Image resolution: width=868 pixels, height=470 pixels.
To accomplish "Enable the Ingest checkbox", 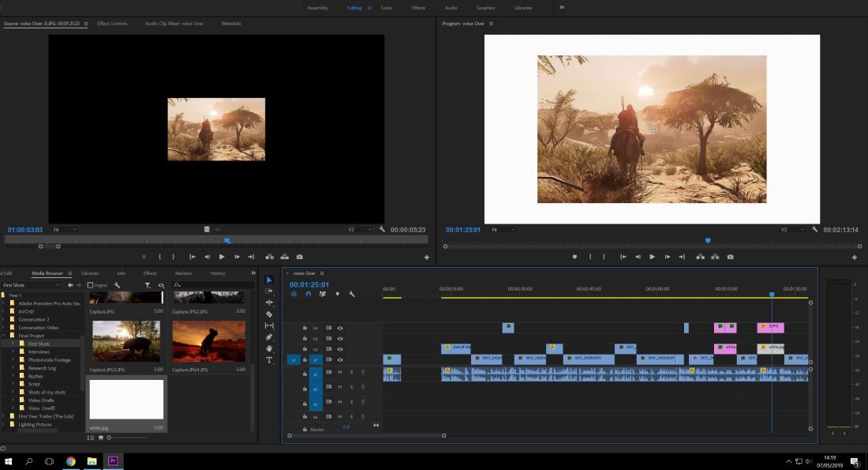I will (91, 285).
